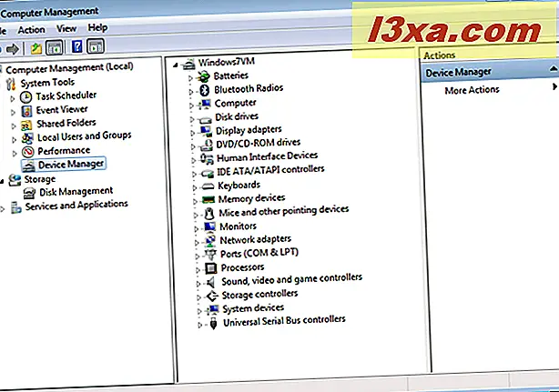This screenshot has height=392, width=559.
Task: Select Human Interface Devices category
Action: coord(268,156)
